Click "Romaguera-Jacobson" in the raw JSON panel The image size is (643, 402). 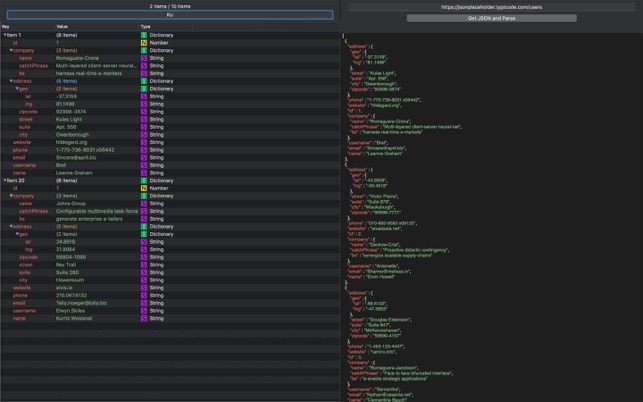point(393,368)
